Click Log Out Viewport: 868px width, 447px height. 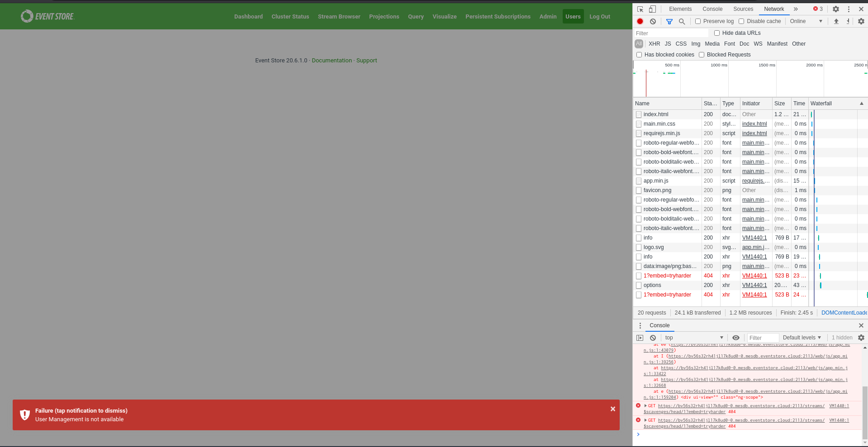point(600,17)
